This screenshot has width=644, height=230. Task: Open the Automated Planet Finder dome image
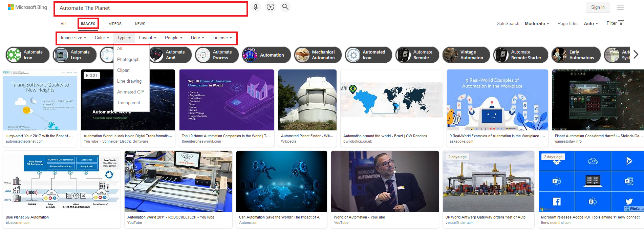coord(307,100)
